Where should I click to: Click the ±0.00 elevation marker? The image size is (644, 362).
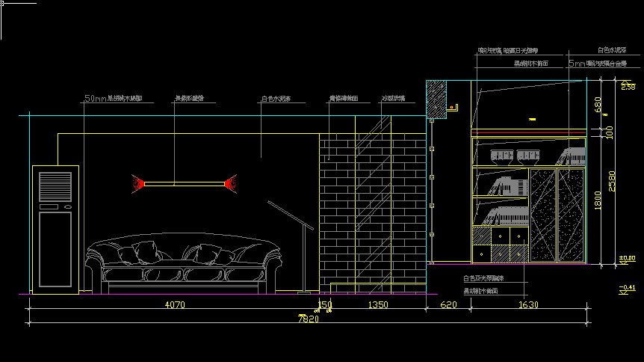tap(628, 259)
